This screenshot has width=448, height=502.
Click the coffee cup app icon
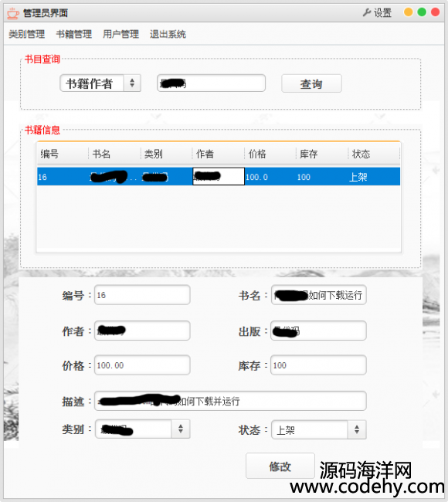click(x=13, y=13)
